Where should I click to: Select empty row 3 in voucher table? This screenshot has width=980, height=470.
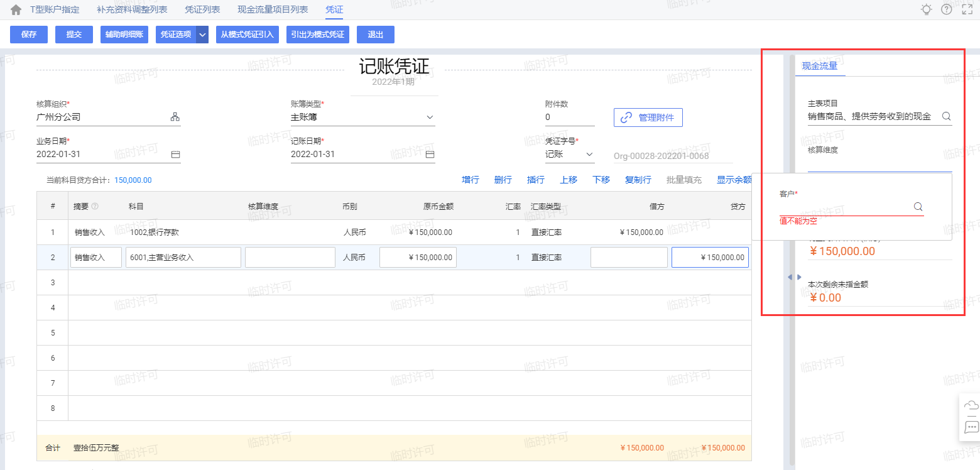tap(394, 283)
